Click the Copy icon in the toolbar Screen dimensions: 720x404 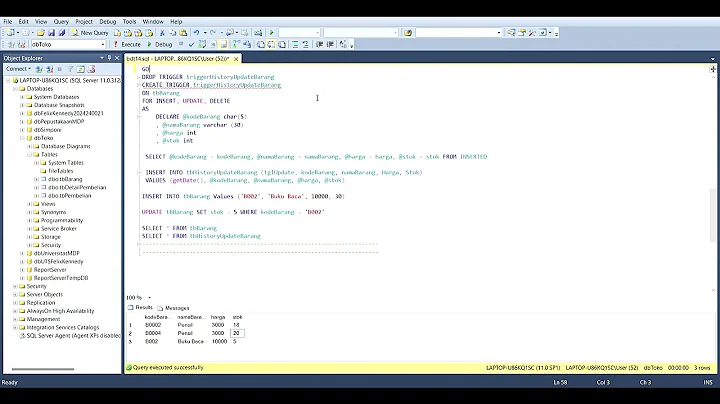tap(173, 33)
